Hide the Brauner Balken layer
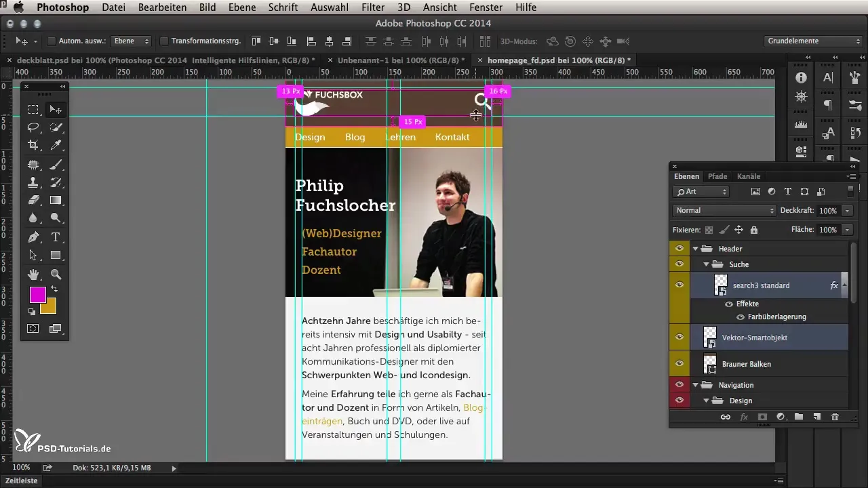 (679, 364)
